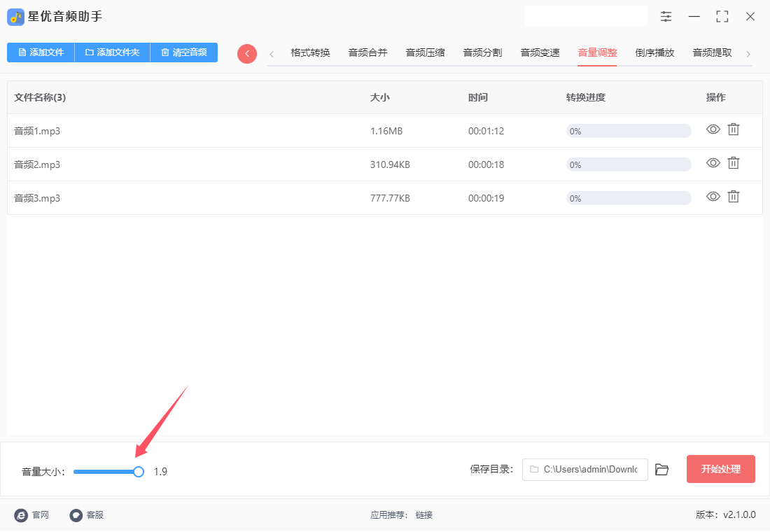Open the 链接 app recommendation link
Screen dimensions: 770x532
pos(423,515)
